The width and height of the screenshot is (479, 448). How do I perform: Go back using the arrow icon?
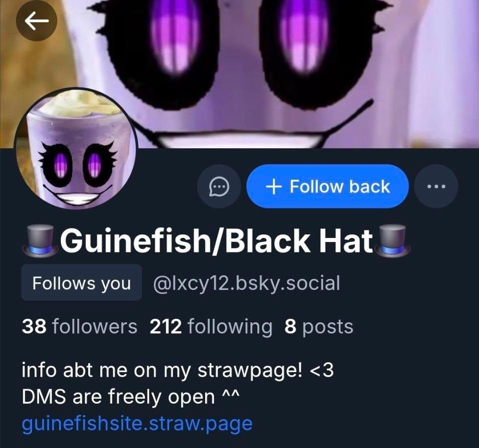(x=36, y=21)
